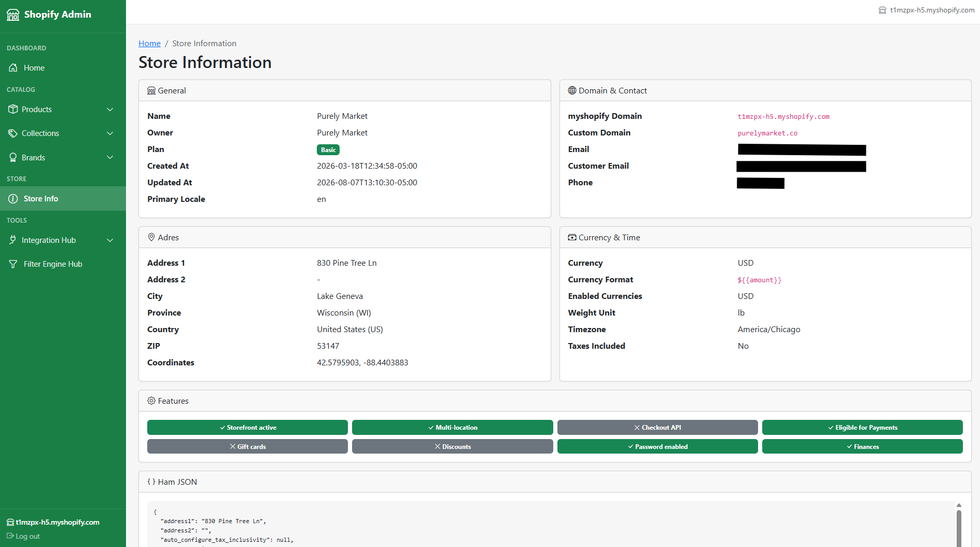Click the Shopify Admin store logo icon
The image size is (980, 547).
13,15
